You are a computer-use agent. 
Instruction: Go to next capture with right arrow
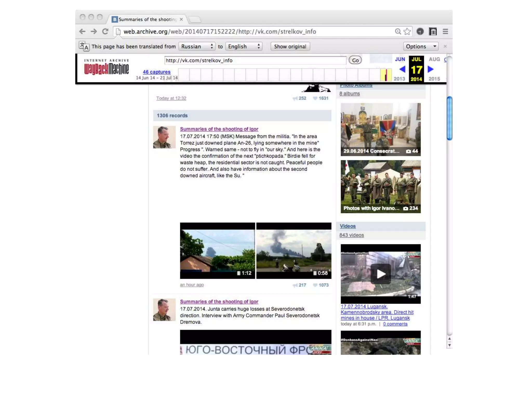[x=430, y=69]
